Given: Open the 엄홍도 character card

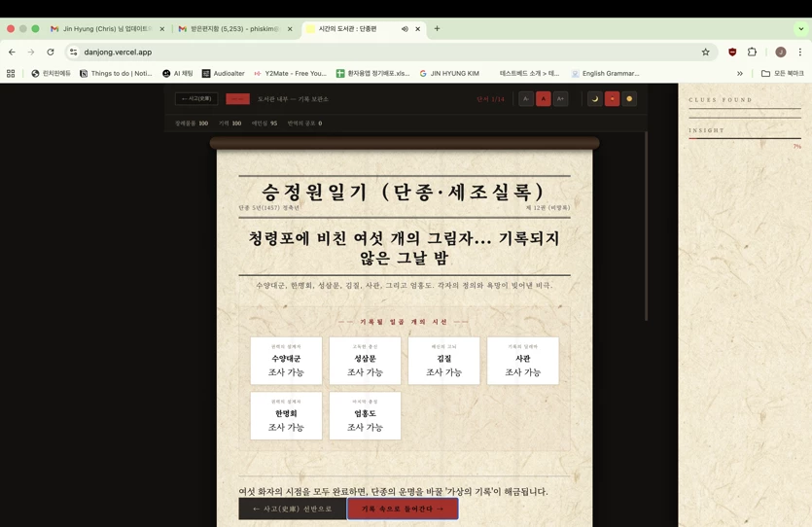Looking at the screenshot, I should click(365, 416).
